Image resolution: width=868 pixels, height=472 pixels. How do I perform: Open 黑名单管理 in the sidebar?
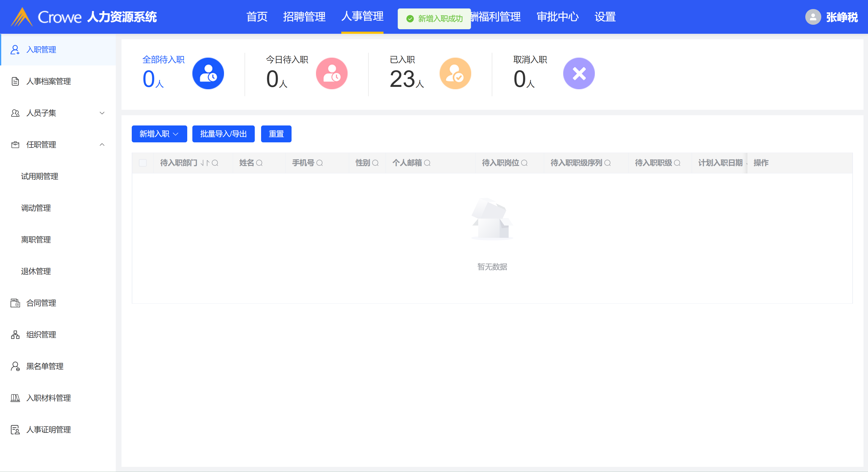point(45,366)
